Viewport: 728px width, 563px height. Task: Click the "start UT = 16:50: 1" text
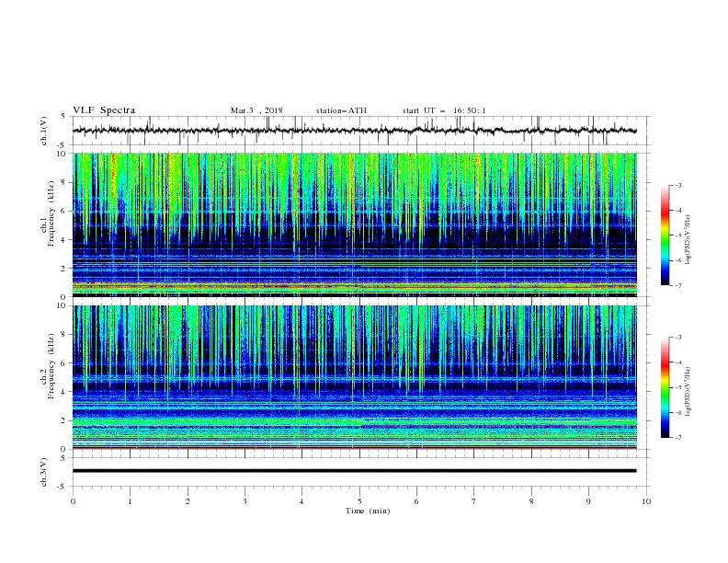[444, 110]
